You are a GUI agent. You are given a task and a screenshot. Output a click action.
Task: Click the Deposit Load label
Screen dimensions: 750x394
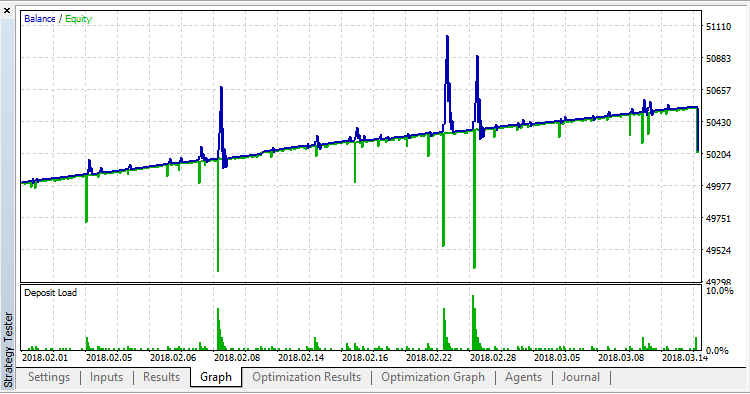(x=51, y=293)
